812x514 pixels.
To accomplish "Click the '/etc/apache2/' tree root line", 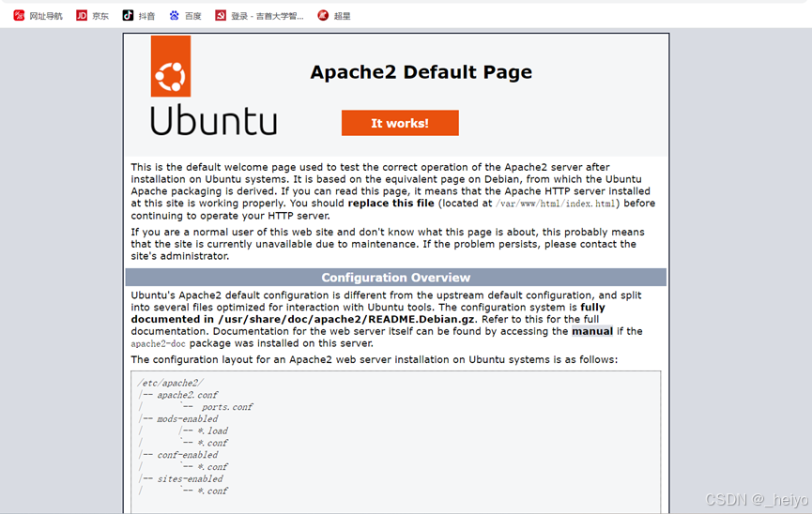I will point(170,383).
